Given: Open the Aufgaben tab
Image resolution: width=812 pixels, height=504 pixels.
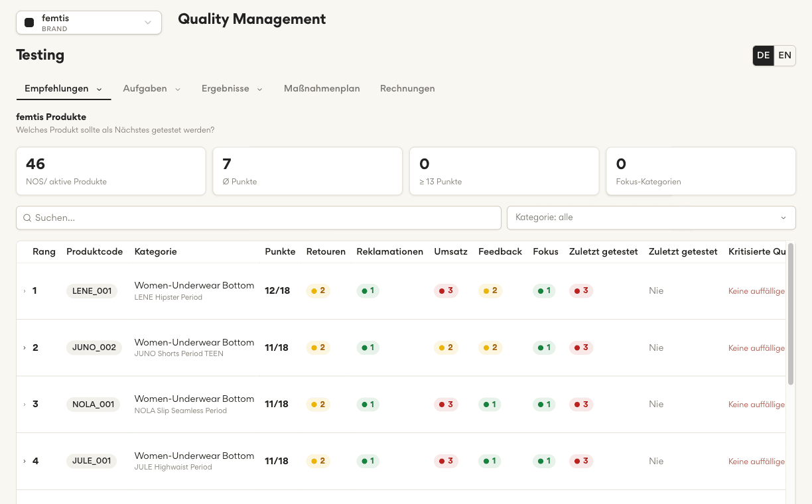Looking at the screenshot, I should (152, 88).
